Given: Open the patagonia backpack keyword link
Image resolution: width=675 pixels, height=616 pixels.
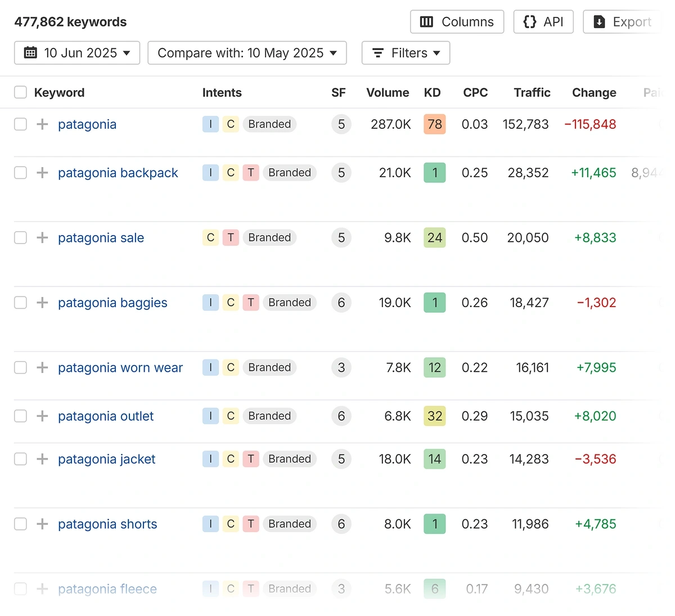Looking at the screenshot, I should [118, 173].
